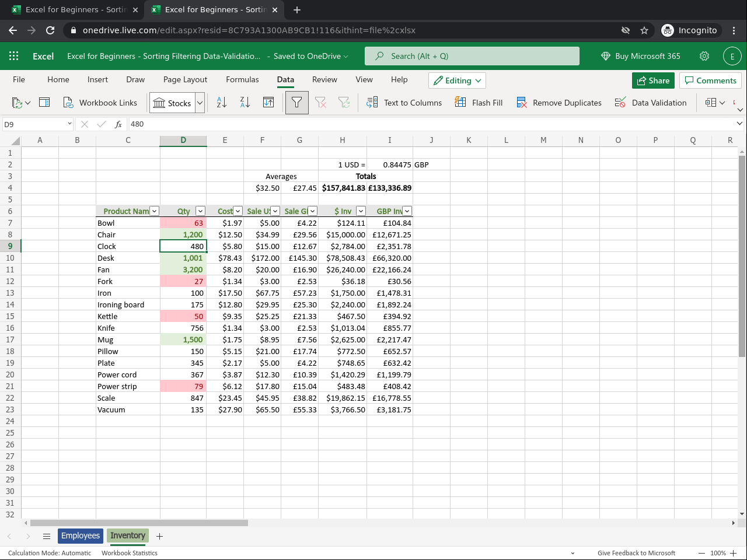Open the Excel app launcher grid

(14, 56)
